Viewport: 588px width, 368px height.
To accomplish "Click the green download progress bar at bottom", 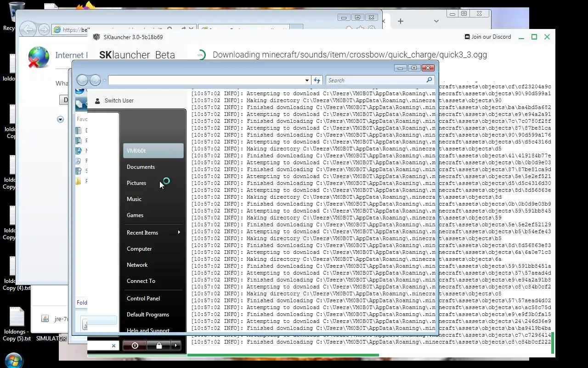I will point(283,355).
